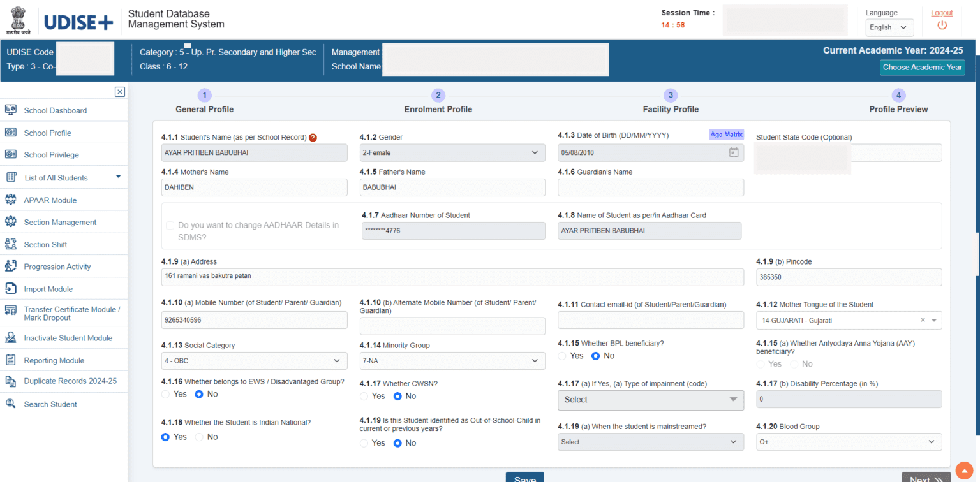980x482 pixels.
Task: Select the Search Student magnifier icon
Action: point(13,404)
